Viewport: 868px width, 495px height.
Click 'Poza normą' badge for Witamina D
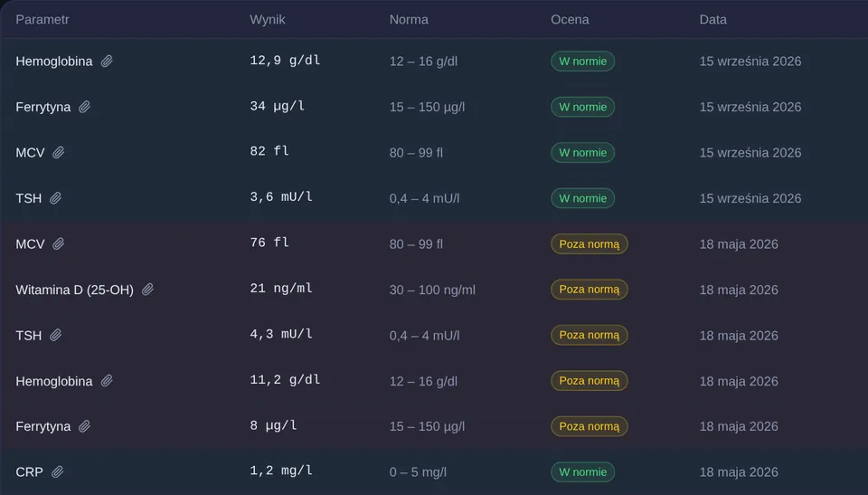pos(589,290)
